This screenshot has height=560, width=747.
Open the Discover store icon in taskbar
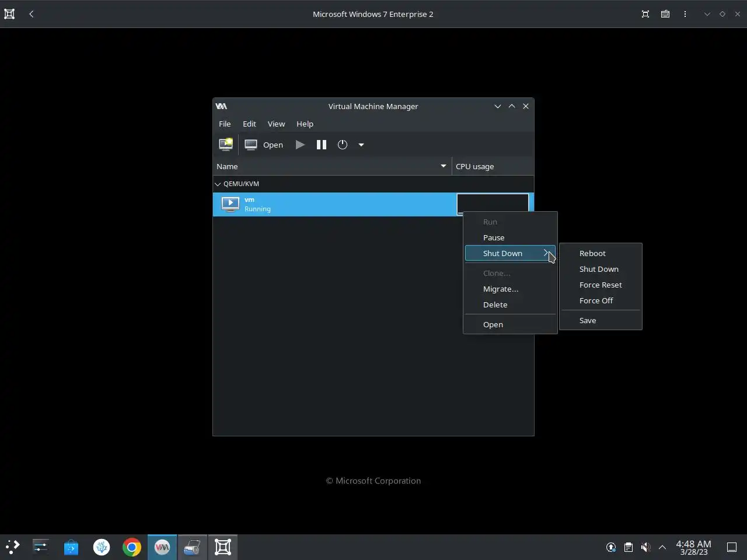coord(71,547)
